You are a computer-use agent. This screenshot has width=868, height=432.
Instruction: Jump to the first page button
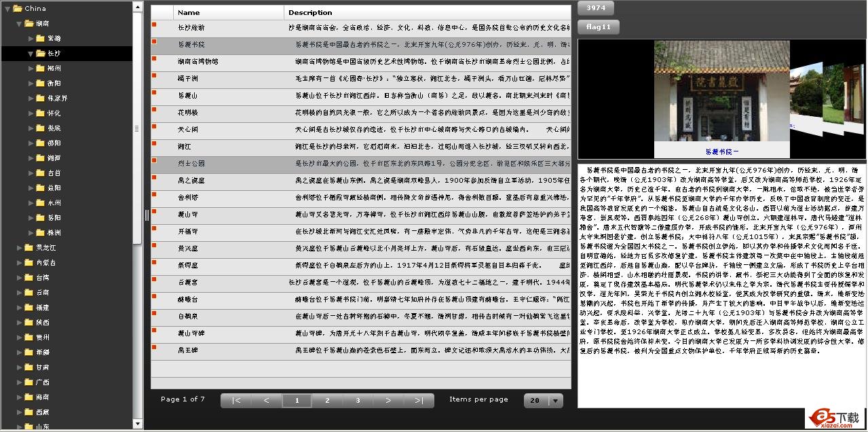click(236, 401)
